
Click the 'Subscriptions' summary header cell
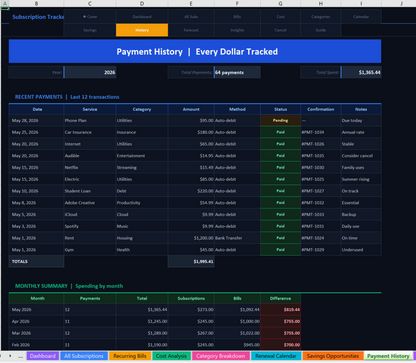[191, 298]
